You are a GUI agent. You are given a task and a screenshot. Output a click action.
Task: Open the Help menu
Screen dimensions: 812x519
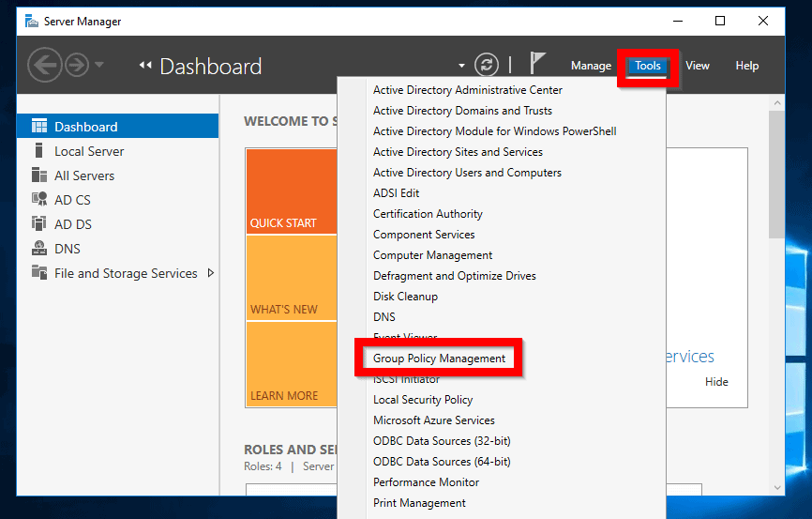point(746,66)
